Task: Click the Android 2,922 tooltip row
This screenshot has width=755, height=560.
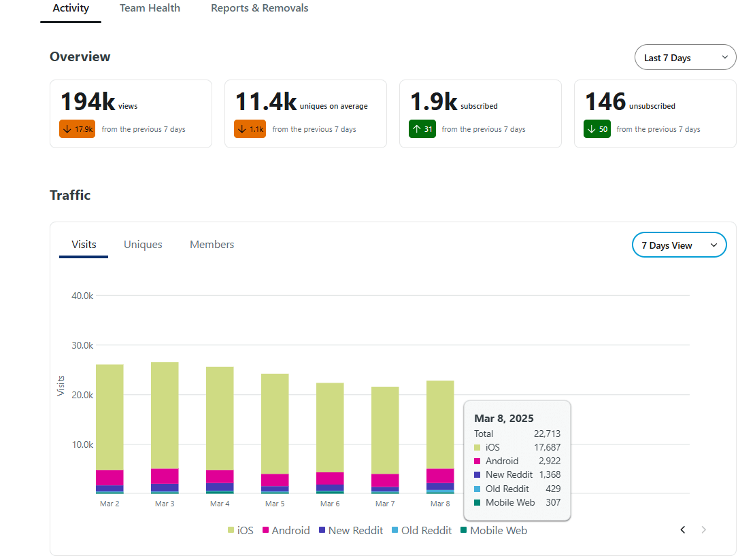Action: tap(517, 461)
